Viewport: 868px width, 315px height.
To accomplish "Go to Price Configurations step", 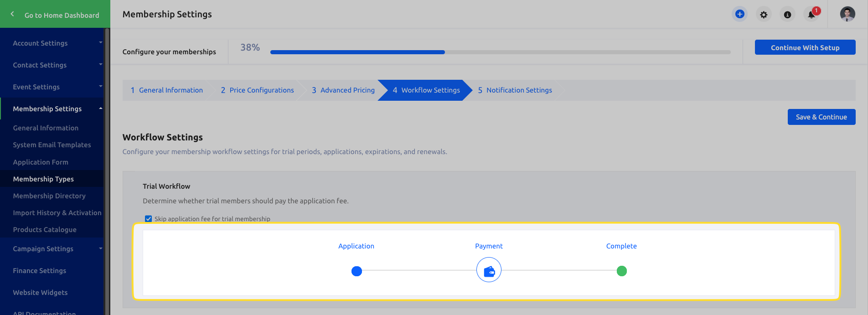I will pyautogui.click(x=258, y=90).
